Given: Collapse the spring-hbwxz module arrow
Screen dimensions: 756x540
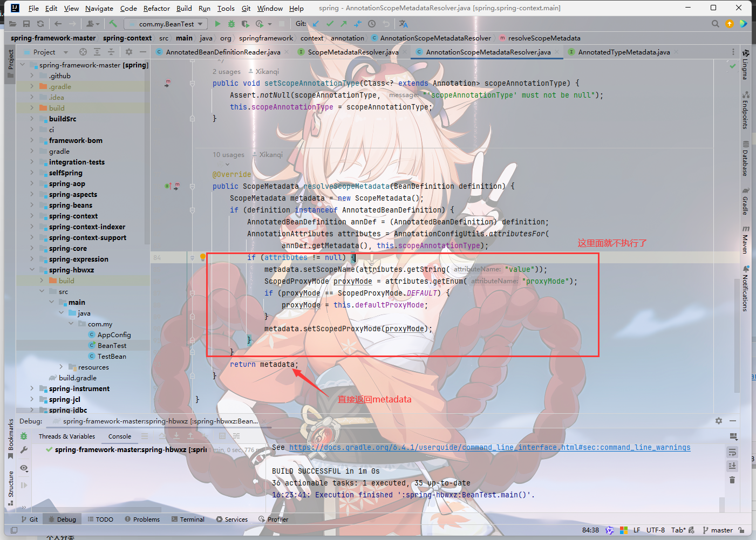Looking at the screenshot, I should pyautogui.click(x=32, y=270).
